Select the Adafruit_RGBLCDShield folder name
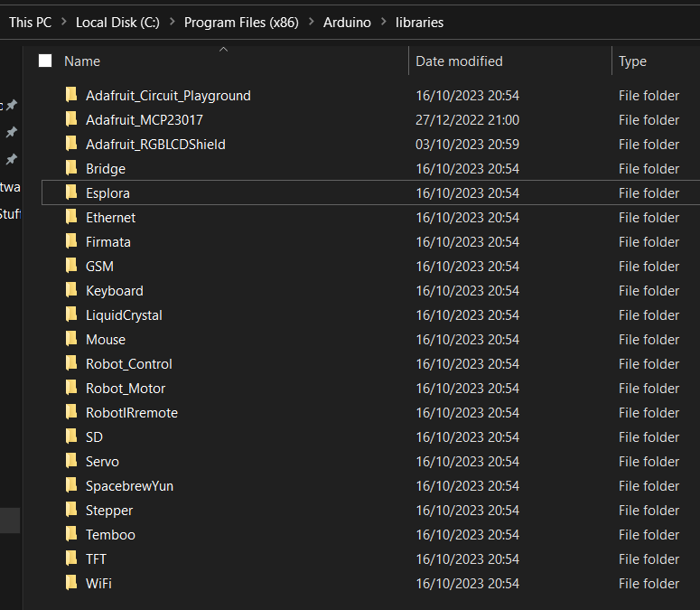 point(155,145)
